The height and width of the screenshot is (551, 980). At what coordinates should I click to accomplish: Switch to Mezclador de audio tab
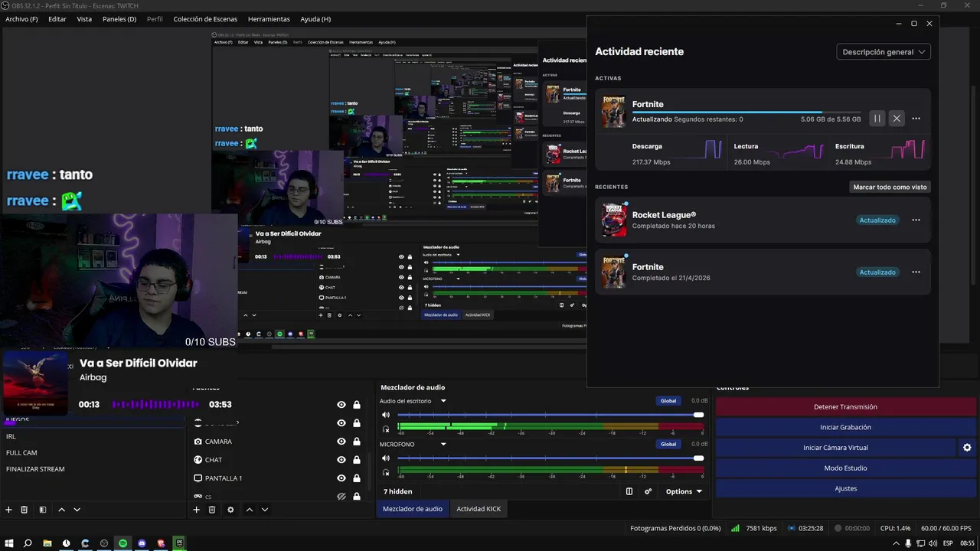pos(413,509)
